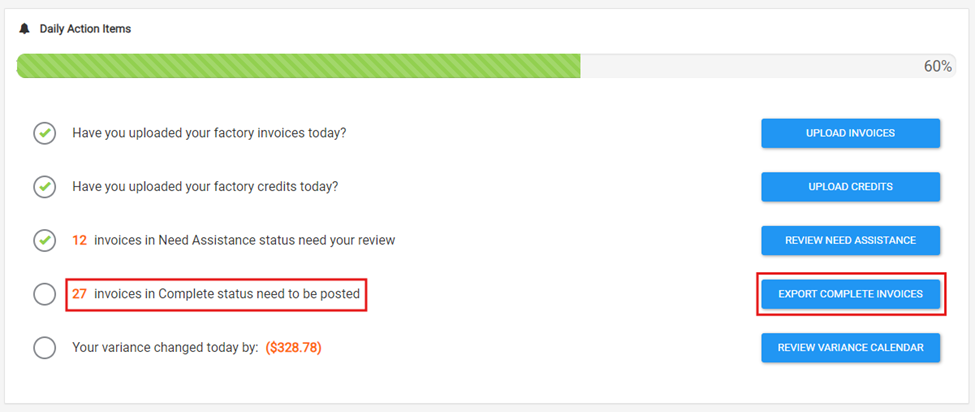Toggle the factory credits uploaded checkmark
The image size is (975, 412).
coord(45,186)
